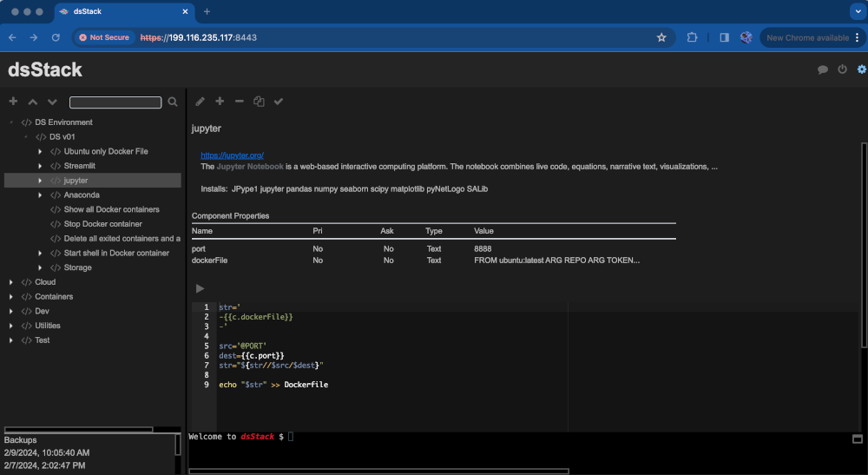Click the dsStack logo title
The width and height of the screenshot is (868, 475).
[45, 69]
